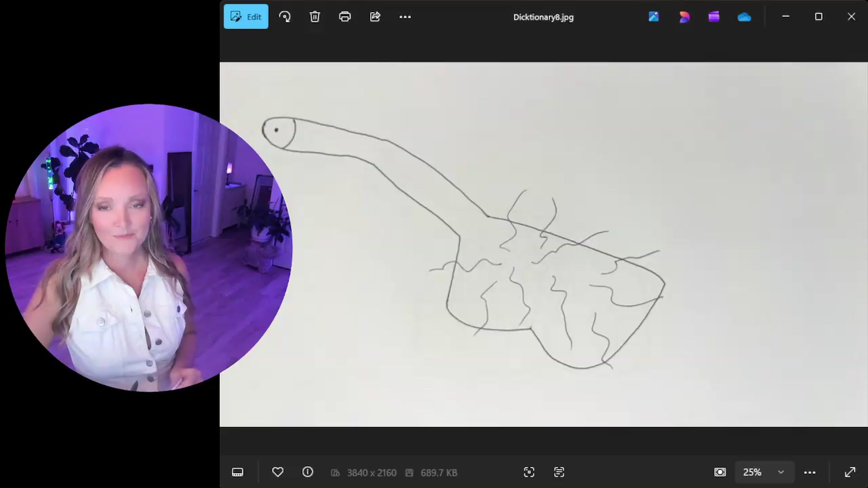Rotate the image with the rotate icon
The height and width of the screenshot is (488, 868).
pos(285,17)
